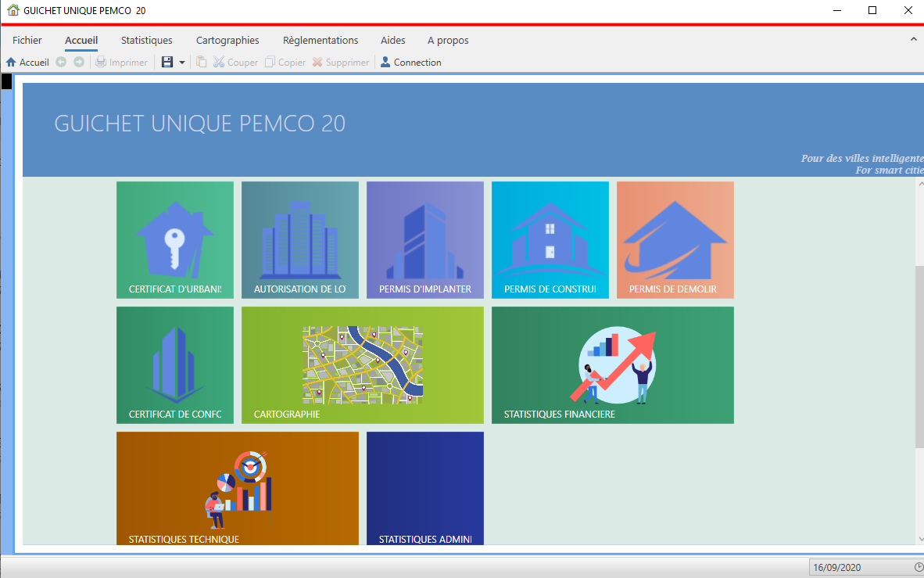Open the Permis de Construire tile
The height and width of the screenshot is (578, 924).
point(550,240)
